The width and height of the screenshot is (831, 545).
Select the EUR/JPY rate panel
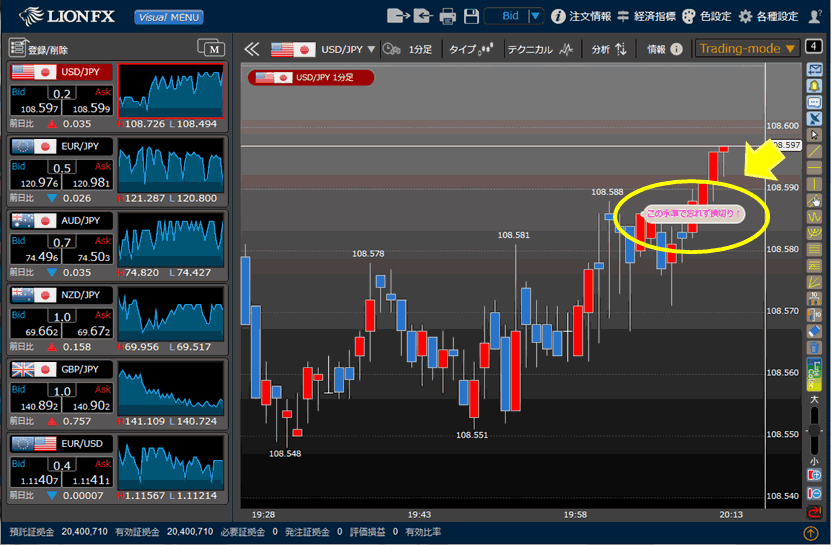click(118, 171)
